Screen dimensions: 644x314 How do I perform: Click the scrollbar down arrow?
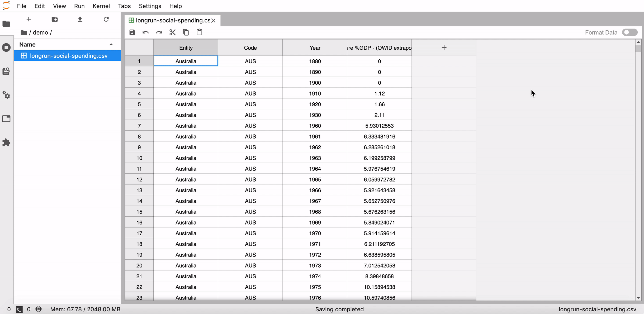(638, 298)
